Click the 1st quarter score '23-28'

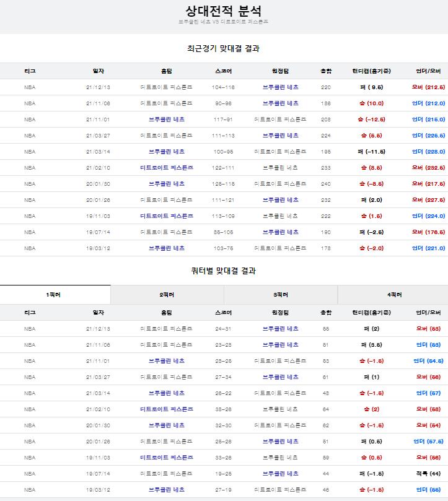223,345
